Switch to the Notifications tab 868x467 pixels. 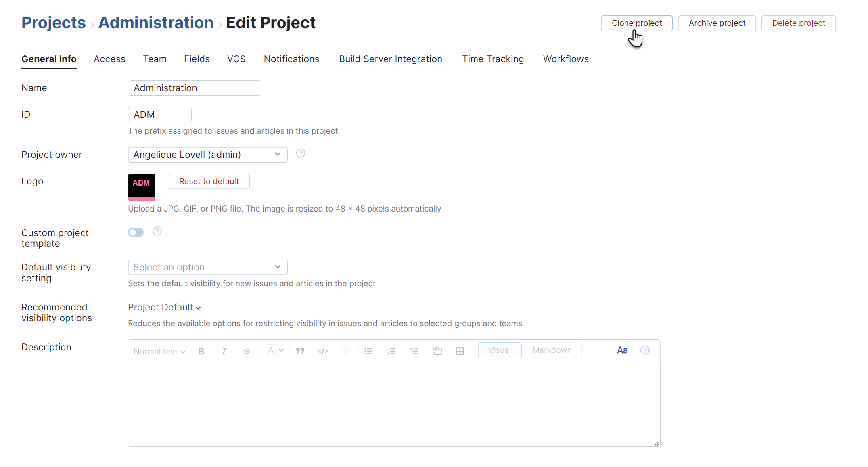coord(291,59)
